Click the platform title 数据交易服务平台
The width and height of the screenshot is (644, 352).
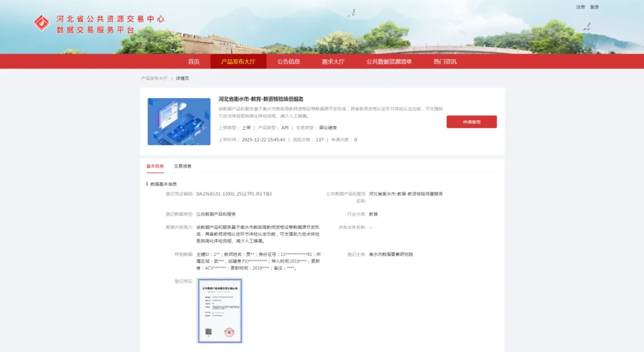click(95, 30)
